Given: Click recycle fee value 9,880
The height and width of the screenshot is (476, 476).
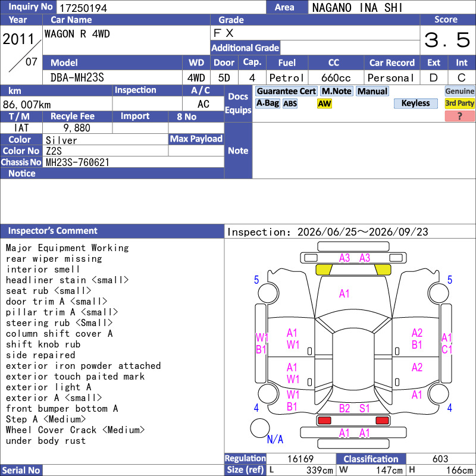Looking at the screenshot, I should [77, 128].
